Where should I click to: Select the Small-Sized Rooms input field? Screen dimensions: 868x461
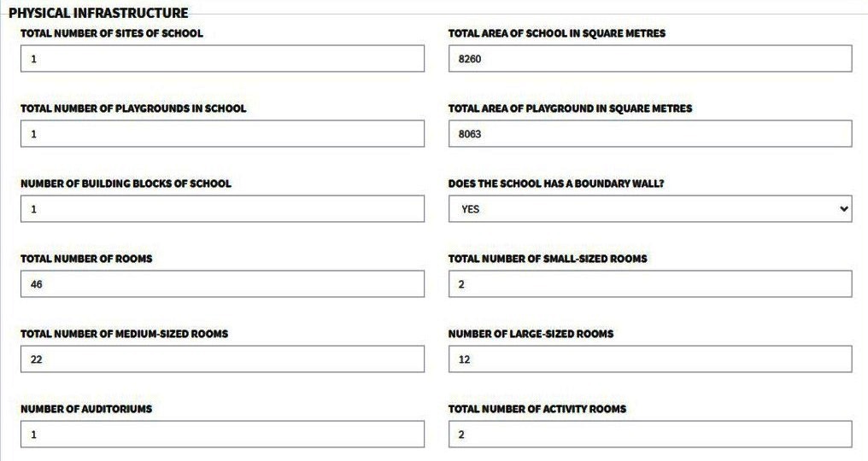pyautogui.click(x=649, y=284)
